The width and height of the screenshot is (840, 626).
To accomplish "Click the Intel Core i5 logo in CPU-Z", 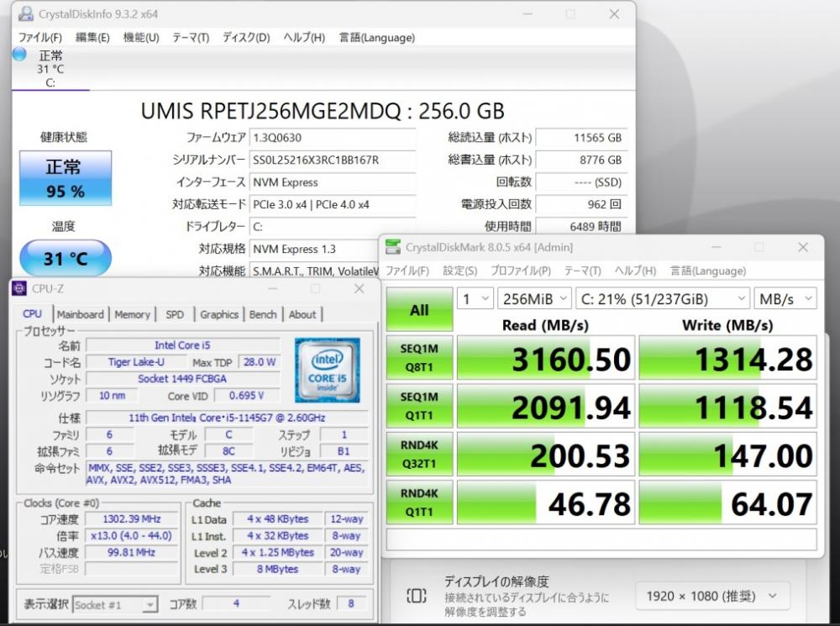I will (328, 370).
